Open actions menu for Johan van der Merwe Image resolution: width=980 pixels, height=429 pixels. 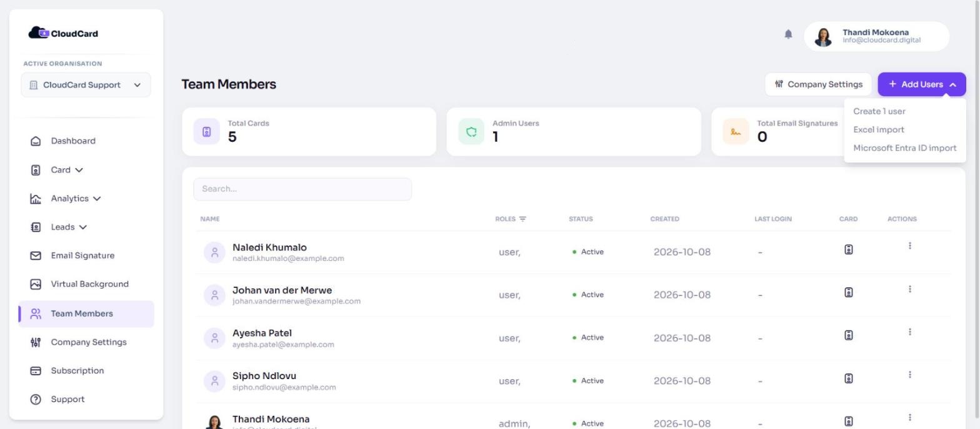click(x=909, y=289)
